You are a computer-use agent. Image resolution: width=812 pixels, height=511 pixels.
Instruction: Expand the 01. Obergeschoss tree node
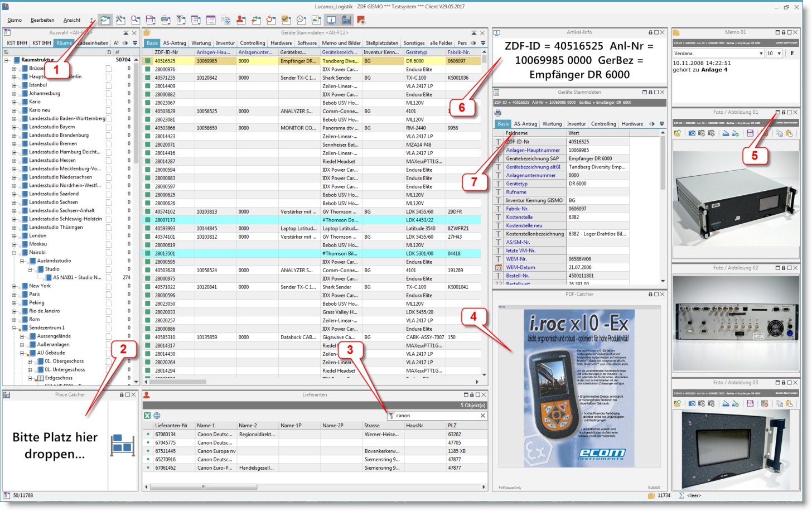pyautogui.click(x=30, y=361)
